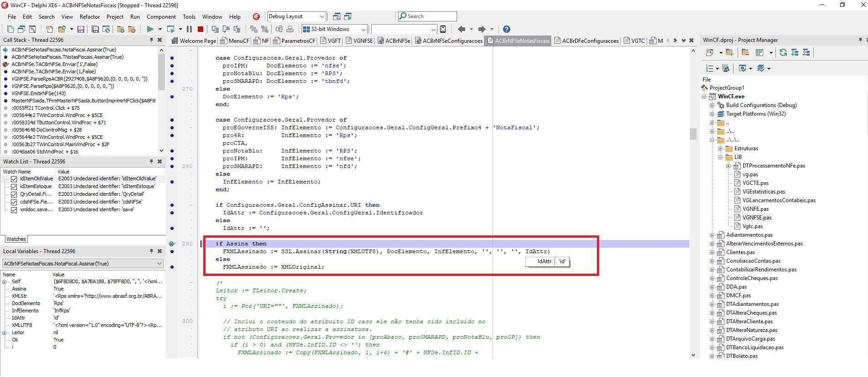Click the Run Without Debugging icon

tap(171, 29)
